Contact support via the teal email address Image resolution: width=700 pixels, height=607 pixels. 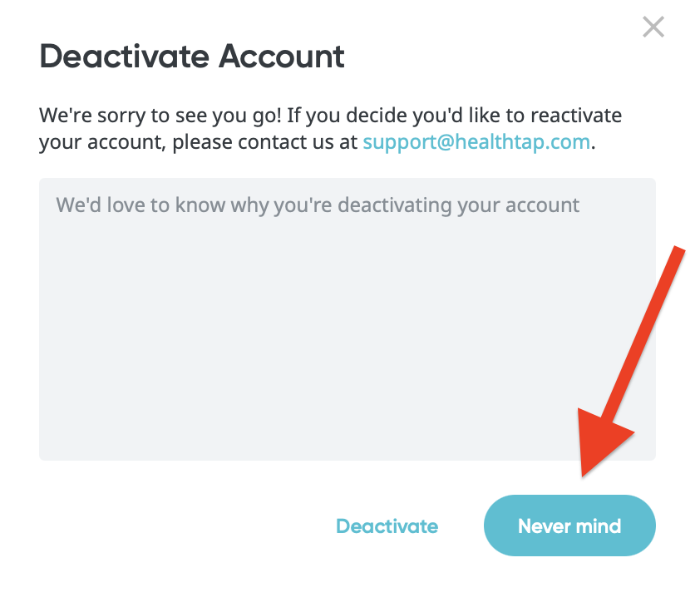[476, 142]
